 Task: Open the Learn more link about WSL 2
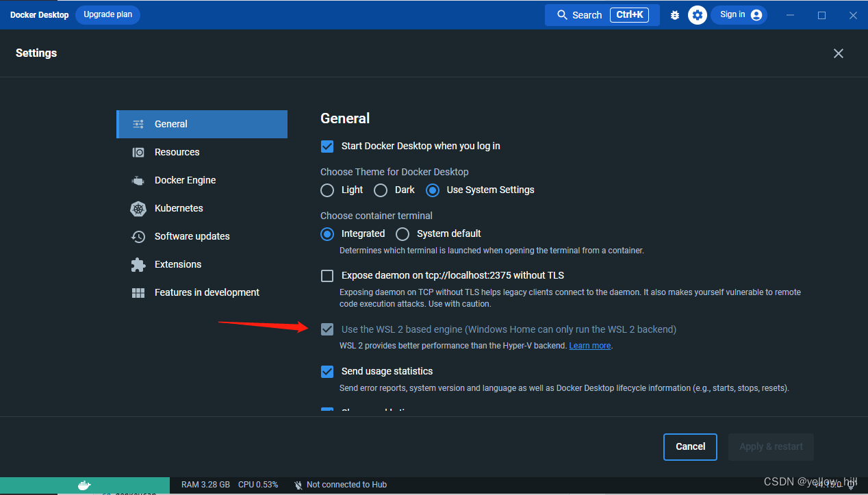(x=589, y=345)
